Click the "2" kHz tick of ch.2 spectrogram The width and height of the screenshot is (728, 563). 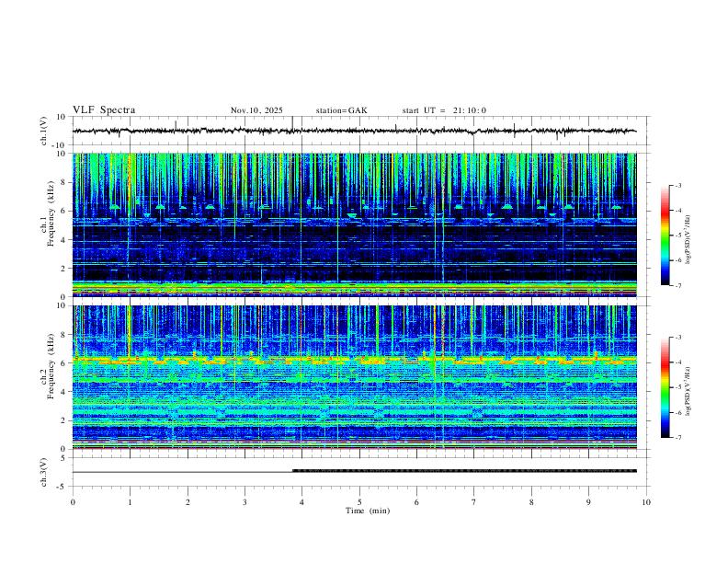click(64, 420)
